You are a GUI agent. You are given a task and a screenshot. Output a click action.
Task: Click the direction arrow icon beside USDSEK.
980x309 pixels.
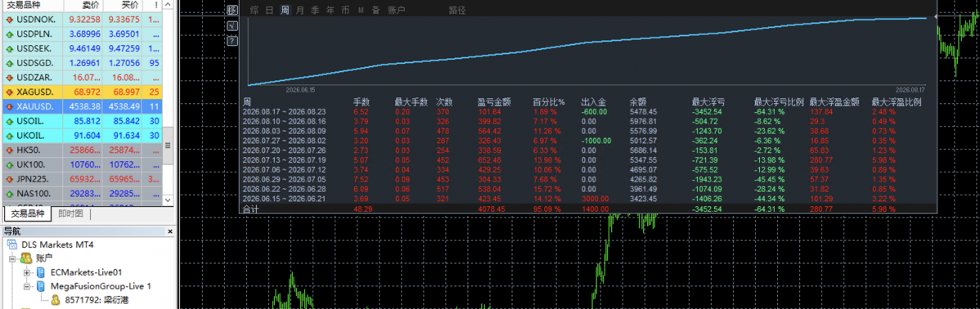[10, 49]
